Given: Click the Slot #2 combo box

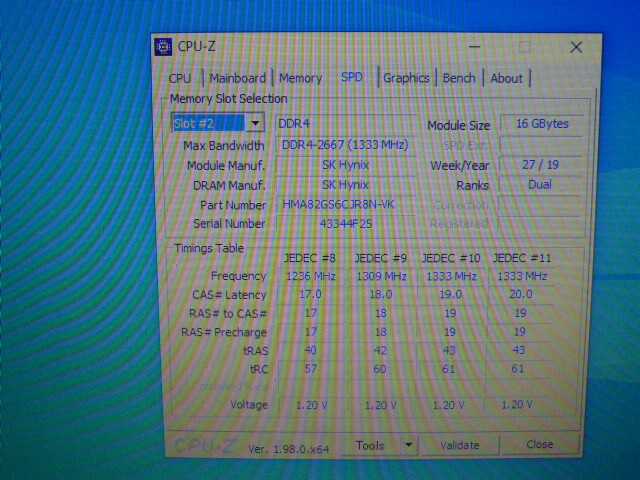Looking at the screenshot, I should (x=218, y=123).
